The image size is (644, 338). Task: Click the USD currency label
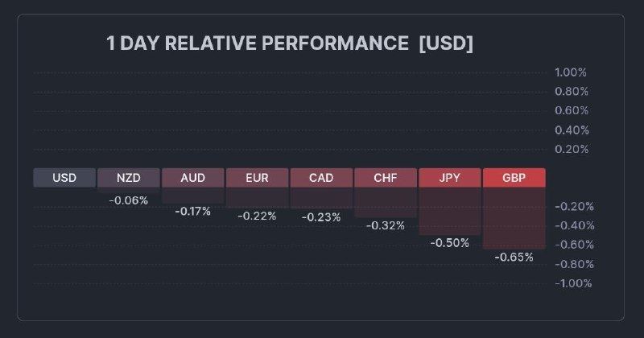64,178
